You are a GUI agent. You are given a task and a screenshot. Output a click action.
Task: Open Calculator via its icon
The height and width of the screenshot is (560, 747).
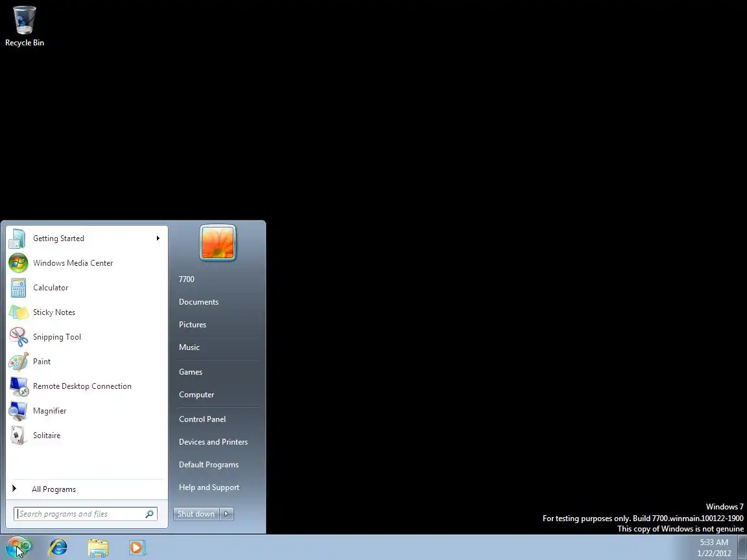pyautogui.click(x=18, y=288)
